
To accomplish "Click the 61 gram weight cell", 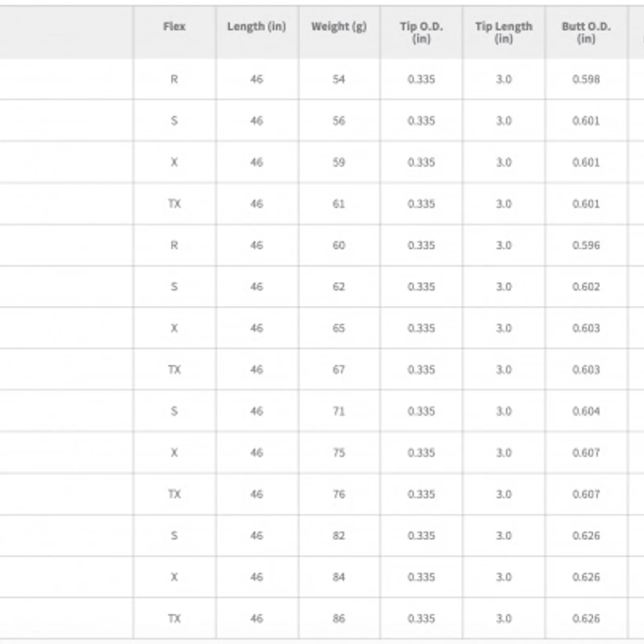I will click(339, 204).
